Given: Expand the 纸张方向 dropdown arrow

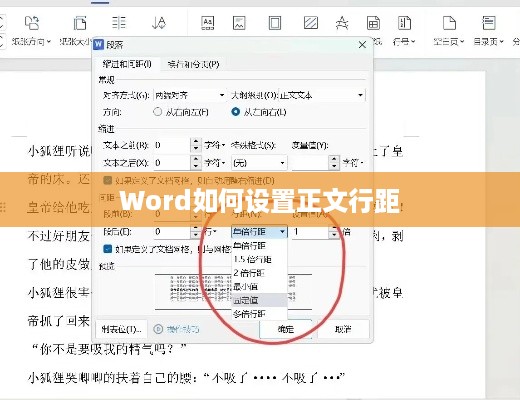Looking at the screenshot, I should click(49, 42).
